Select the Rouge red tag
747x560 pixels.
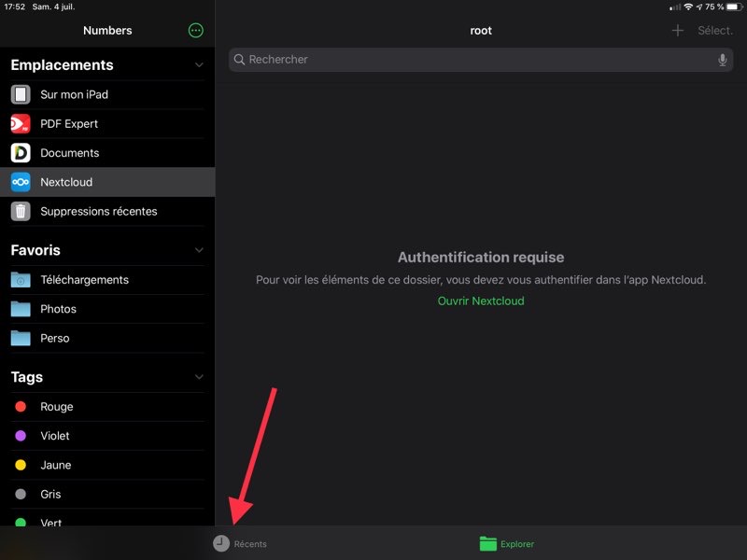(56, 407)
